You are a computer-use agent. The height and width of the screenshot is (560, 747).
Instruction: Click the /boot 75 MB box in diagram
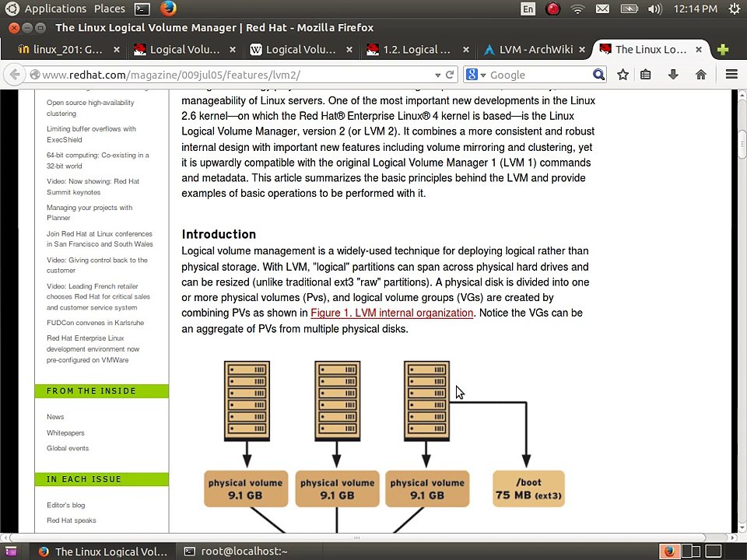[528, 488]
